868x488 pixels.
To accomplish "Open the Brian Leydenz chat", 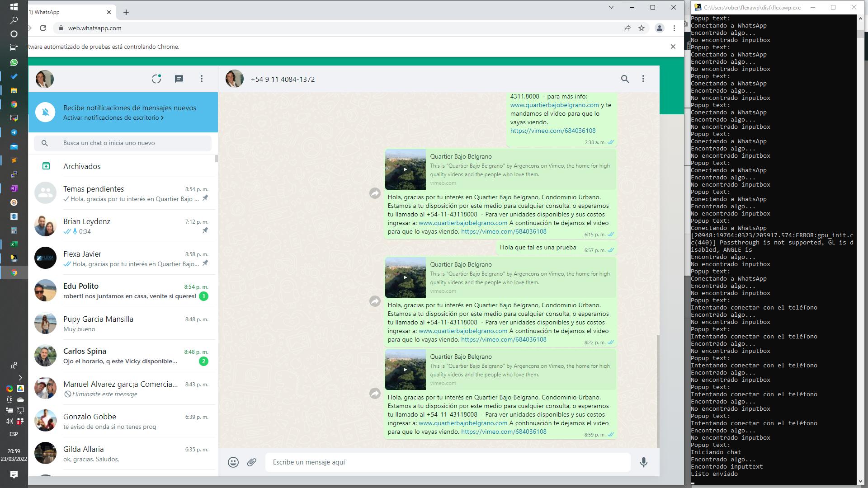I will click(122, 226).
